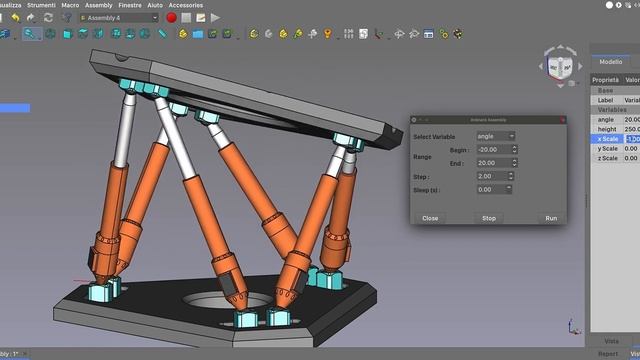The width and height of the screenshot is (640, 360).
Task: Select the x Scale property row
Action: pos(616,139)
